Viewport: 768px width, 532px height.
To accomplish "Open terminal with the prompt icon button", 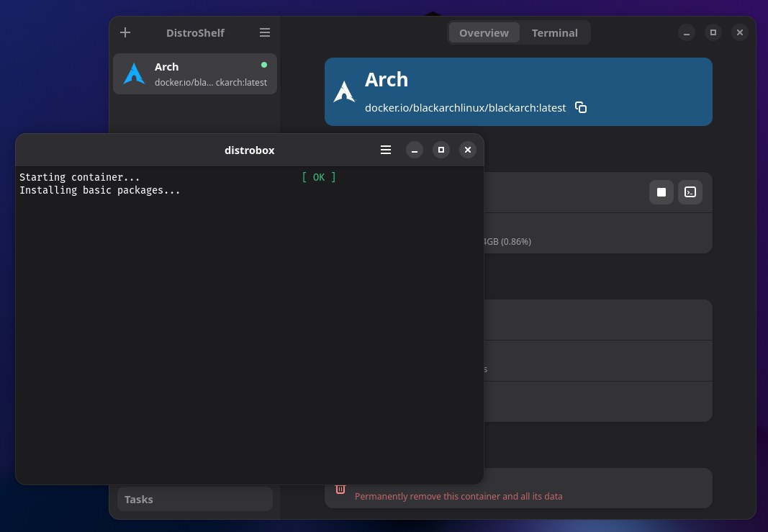I will coord(690,192).
